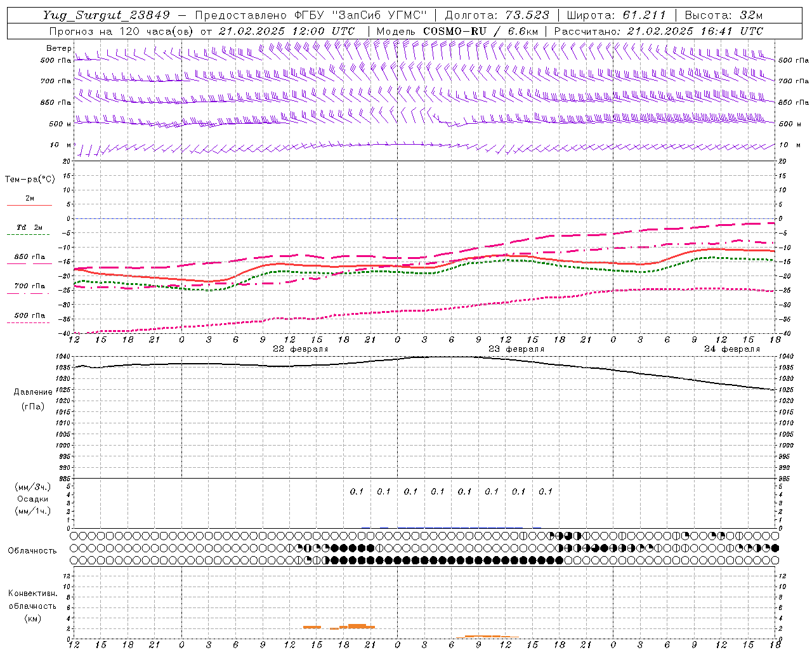Click the 1040 value on left pressure axis
This screenshot has height=650, width=812.
pyautogui.click(x=63, y=357)
